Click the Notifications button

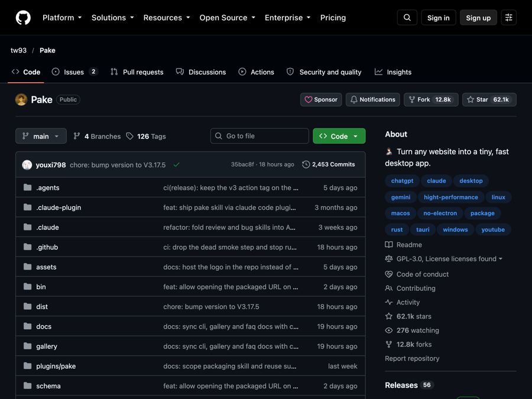(372, 99)
